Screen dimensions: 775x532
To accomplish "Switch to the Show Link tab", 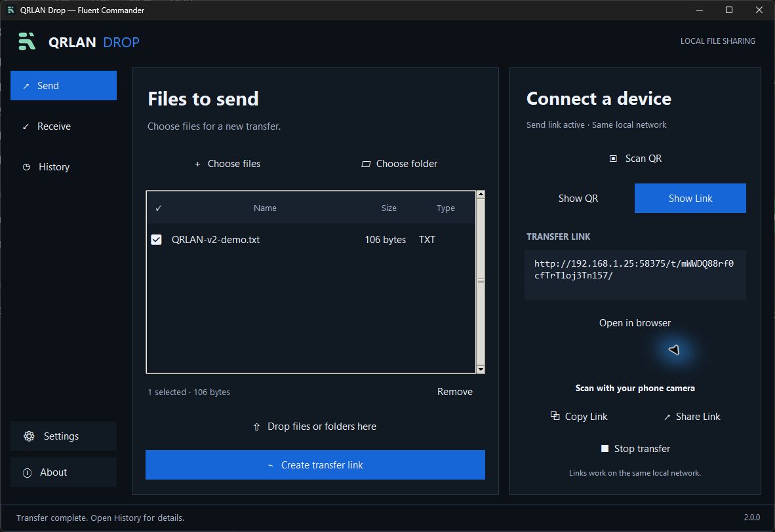I will coord(690,198).
